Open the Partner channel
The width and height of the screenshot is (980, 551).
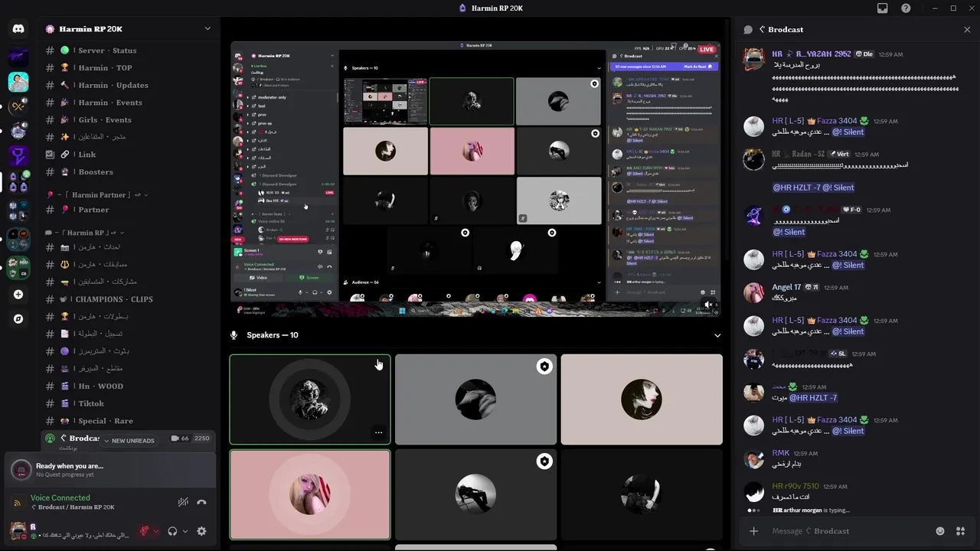pyautogui.click(x=127, y=210)
